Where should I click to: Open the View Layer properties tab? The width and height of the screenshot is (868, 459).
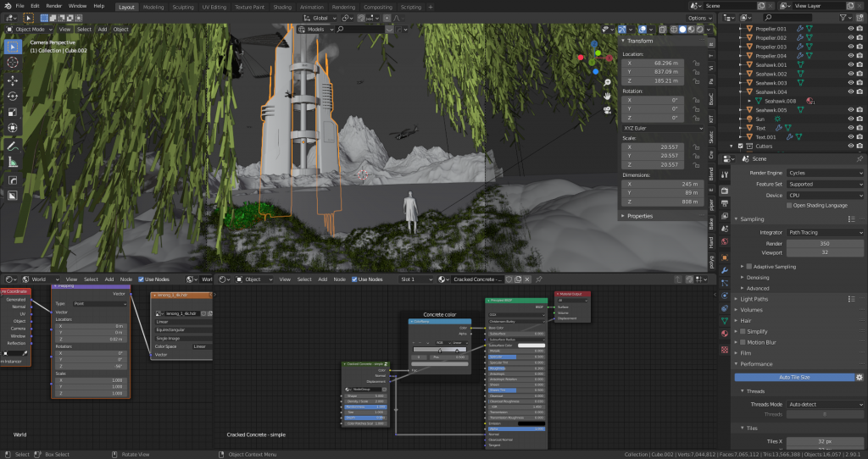click(x=725, y=216)
